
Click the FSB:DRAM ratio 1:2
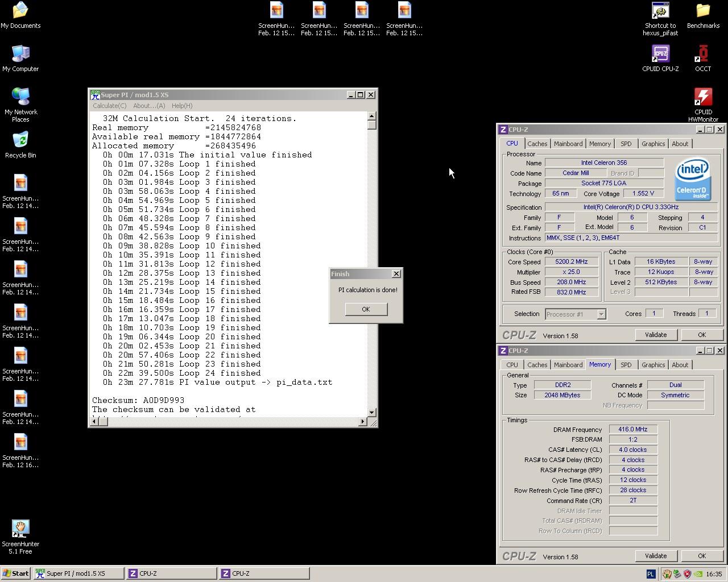pos(633,440)
